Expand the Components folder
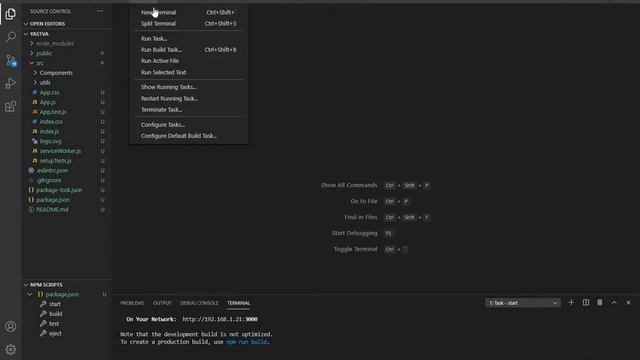Viewport: 640px width, 360px height. pyautogui.click(x=56, y=73)
